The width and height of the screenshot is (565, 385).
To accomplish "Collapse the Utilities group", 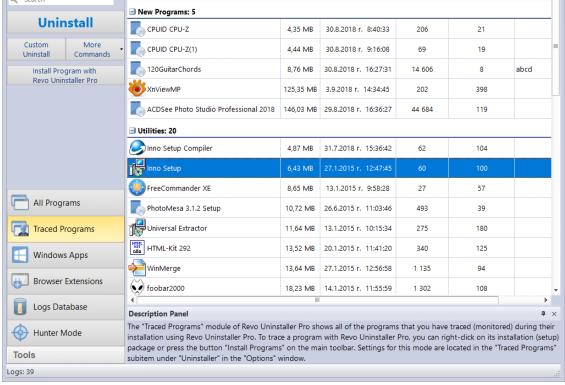I will [132, 130].
